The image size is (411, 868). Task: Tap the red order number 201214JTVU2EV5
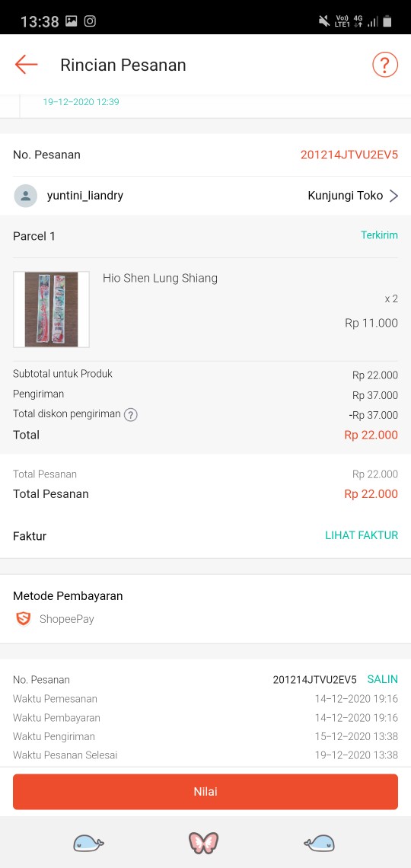coord(349,155)
